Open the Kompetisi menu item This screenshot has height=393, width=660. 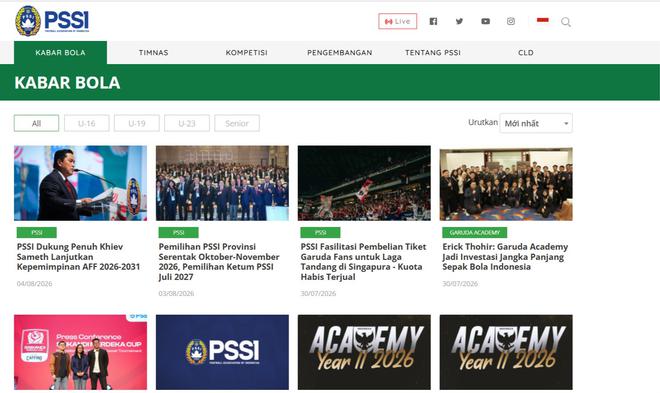tap(246, 53)
